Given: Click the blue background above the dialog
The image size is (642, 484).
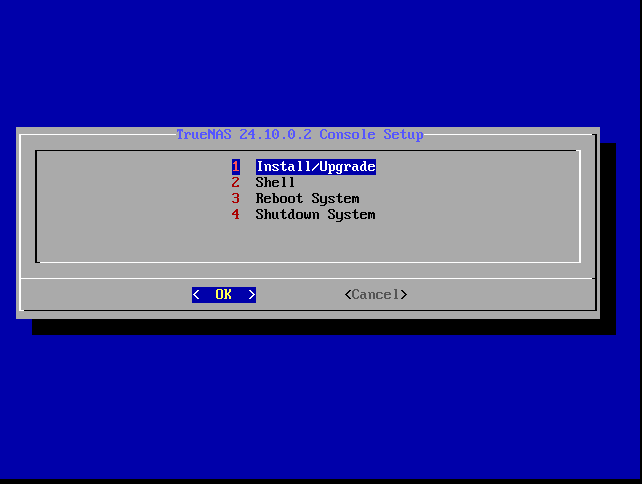Looking at the screenshot, I should pyautogui.click(x=320, y=60).
